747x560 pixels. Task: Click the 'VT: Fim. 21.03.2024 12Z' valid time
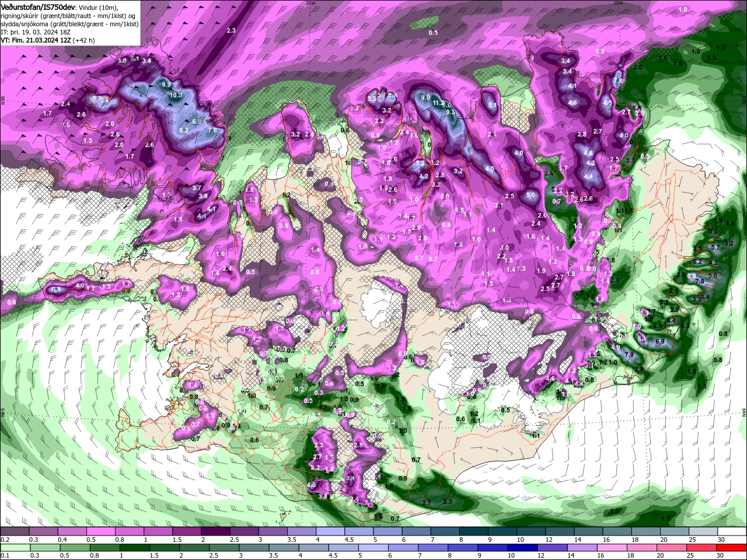click(x=36, y=40)
